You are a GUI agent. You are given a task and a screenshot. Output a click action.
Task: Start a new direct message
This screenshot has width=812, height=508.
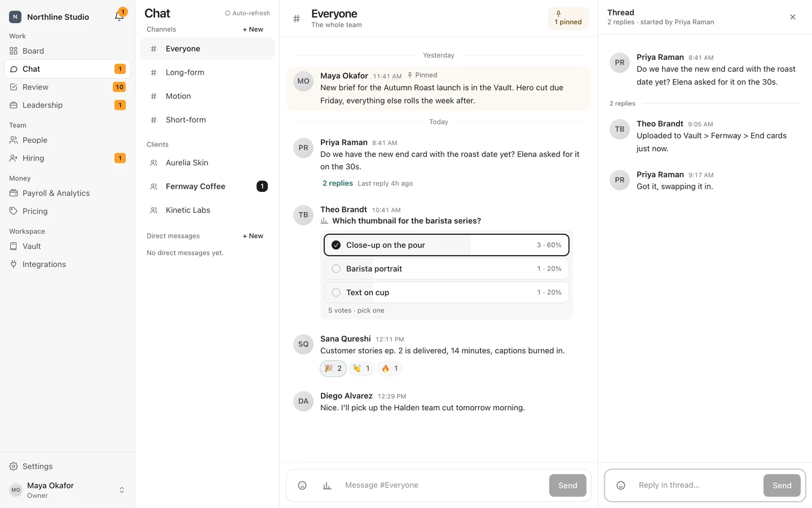pyautogui.click(x=253, y=236)
